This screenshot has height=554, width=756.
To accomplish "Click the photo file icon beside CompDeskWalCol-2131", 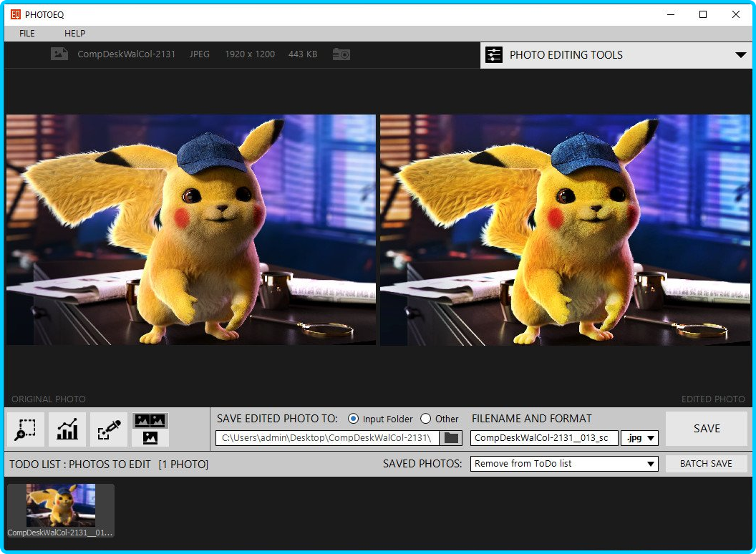I will pos(59,54).
